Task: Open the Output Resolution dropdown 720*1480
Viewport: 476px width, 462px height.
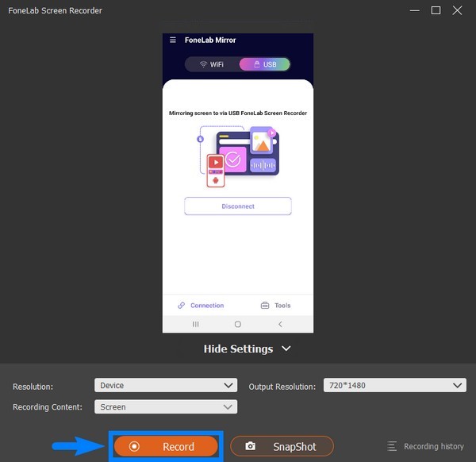Action: coord(394,386)
